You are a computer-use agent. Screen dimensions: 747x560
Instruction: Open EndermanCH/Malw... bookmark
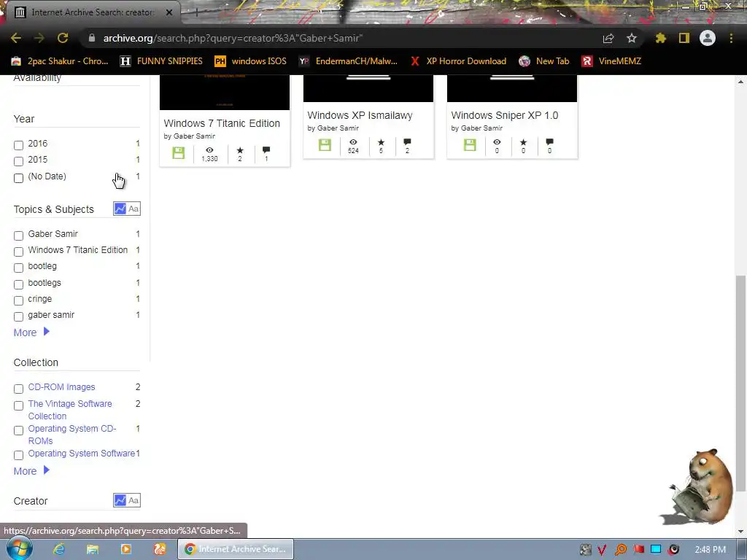point(348,61)
